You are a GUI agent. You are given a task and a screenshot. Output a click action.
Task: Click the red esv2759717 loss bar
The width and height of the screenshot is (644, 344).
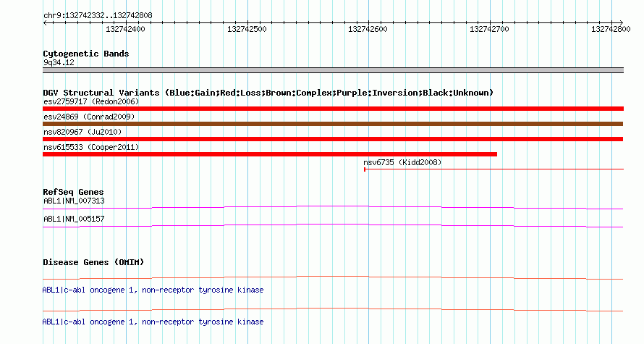333,109
